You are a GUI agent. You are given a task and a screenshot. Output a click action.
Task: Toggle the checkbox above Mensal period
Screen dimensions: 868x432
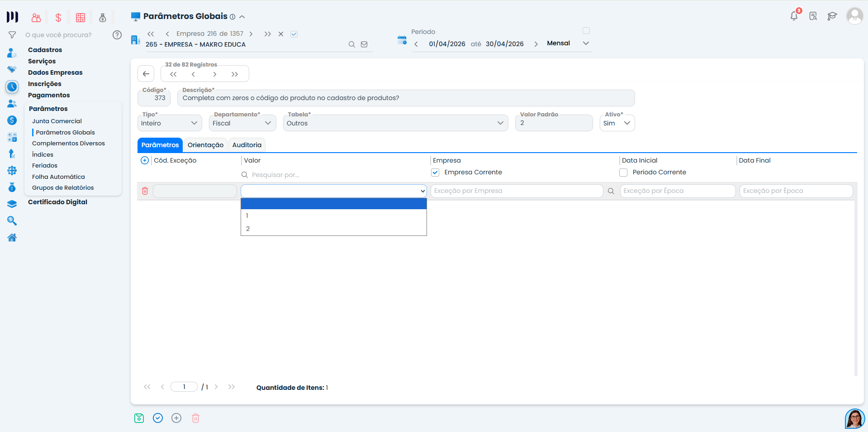click(x=586, y=31)
